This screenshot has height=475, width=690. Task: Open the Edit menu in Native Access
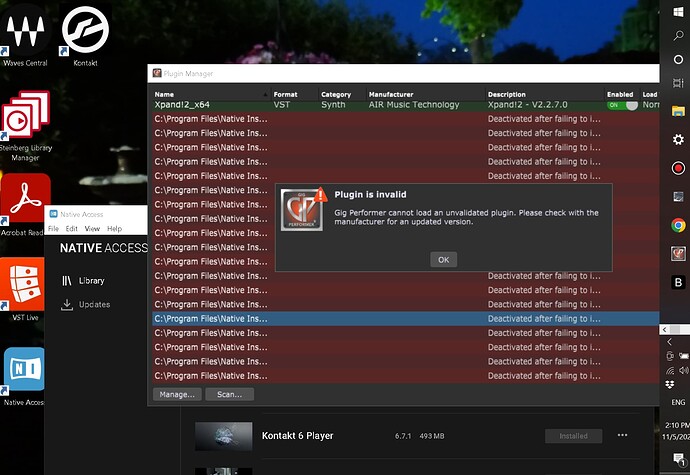point(71,228)
